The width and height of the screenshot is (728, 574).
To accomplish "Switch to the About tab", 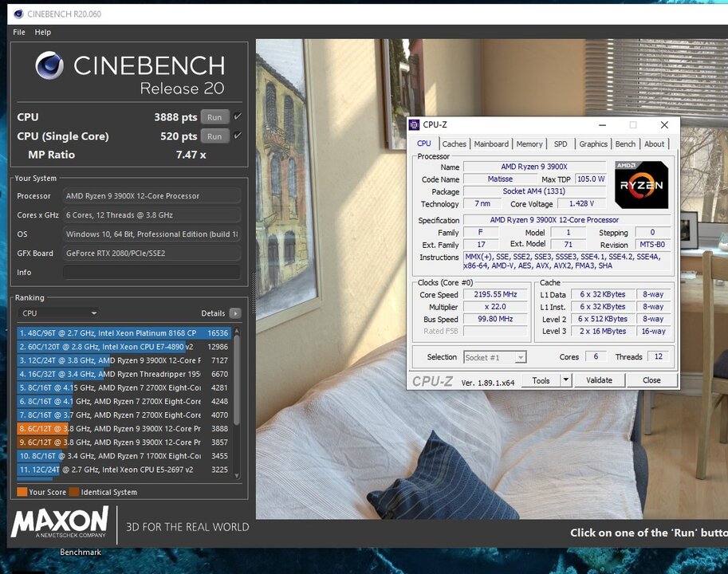I will coord(654,143).
